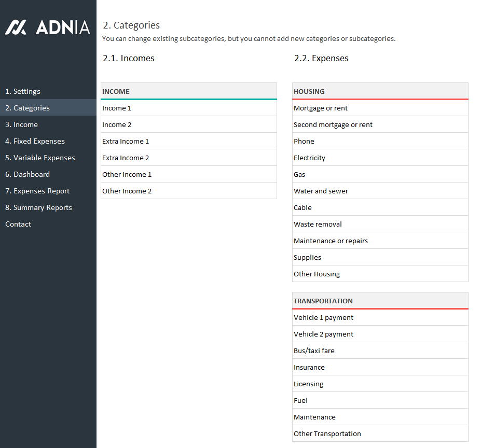Click the ADNIA logo icon
Screen dimensions: 495x448
[x=16, y=27]
